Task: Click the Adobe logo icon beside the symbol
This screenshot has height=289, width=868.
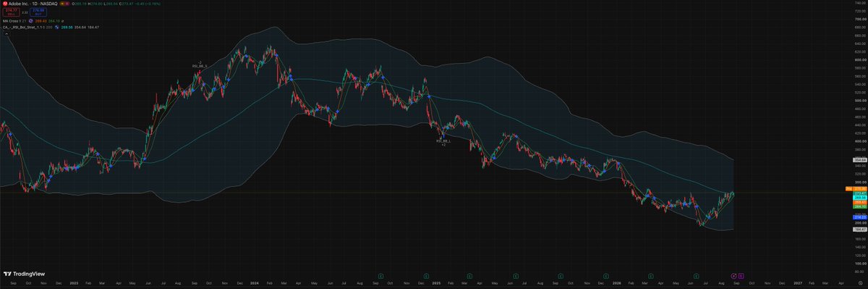Action: pos(5,4)
